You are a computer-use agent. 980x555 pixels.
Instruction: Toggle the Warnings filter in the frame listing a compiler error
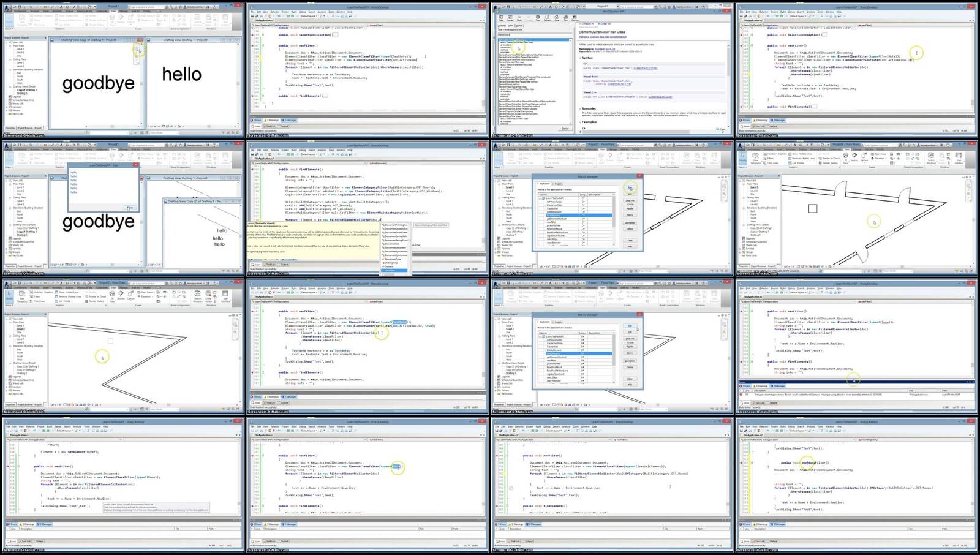(x=760, y=386)
